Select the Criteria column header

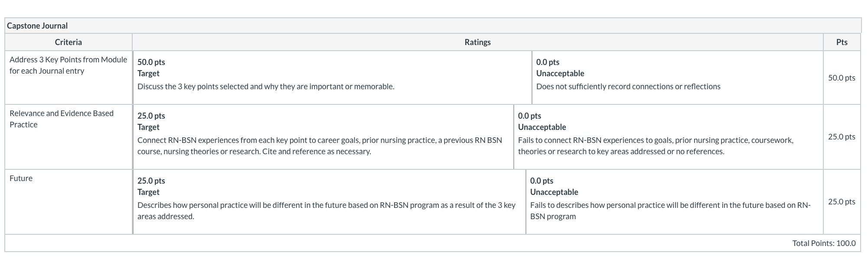tap(68, 42)
